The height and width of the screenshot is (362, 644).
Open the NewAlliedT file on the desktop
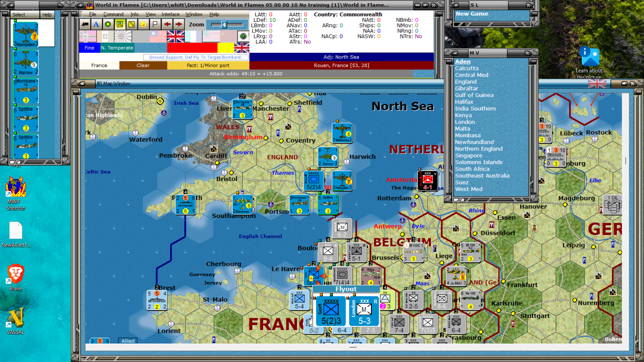15,235
